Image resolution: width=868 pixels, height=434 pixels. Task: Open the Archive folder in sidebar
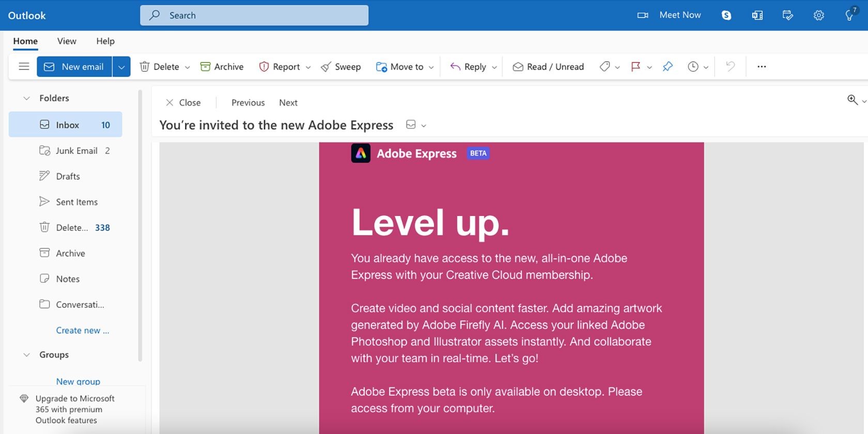pyautogui.click(x=66, y=253)
